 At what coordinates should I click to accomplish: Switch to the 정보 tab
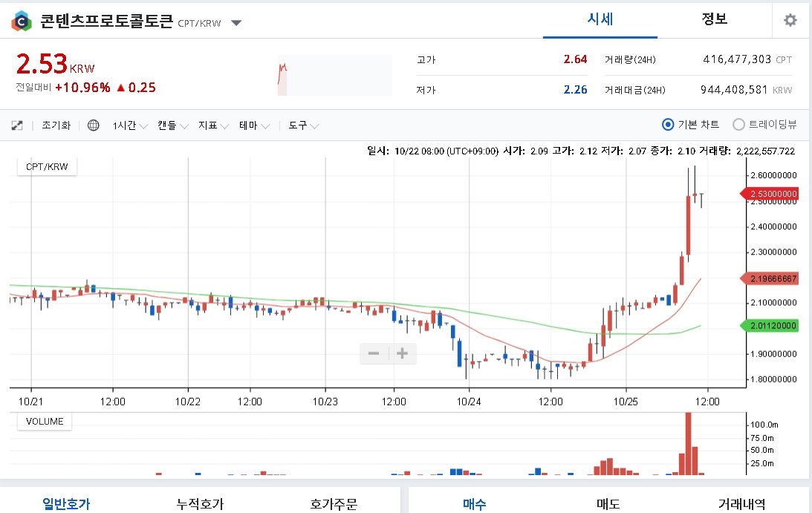point(714,19)
